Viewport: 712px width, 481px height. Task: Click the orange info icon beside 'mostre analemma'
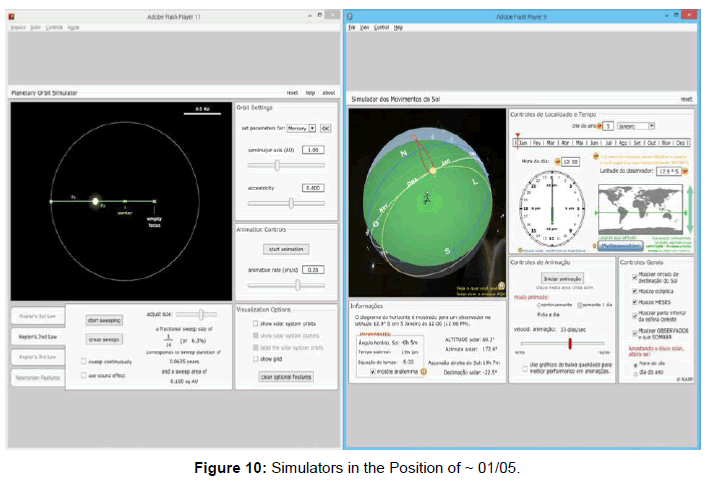click(423, 371)
